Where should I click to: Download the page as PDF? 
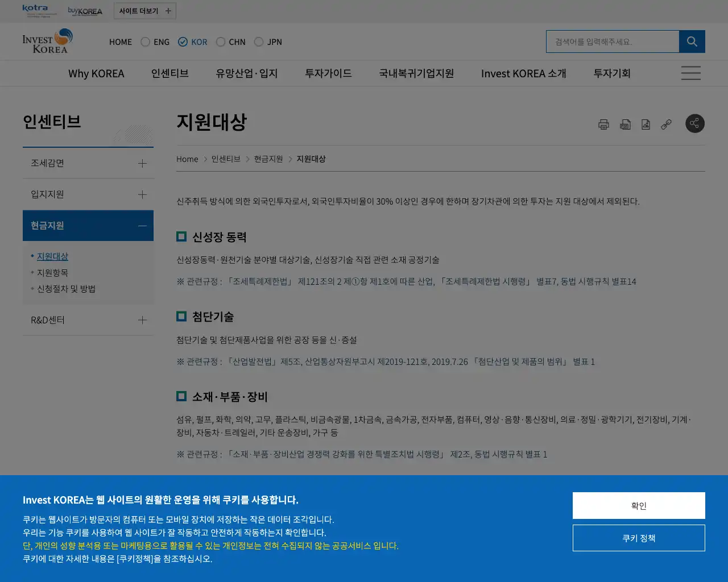(x=625, y=124)
